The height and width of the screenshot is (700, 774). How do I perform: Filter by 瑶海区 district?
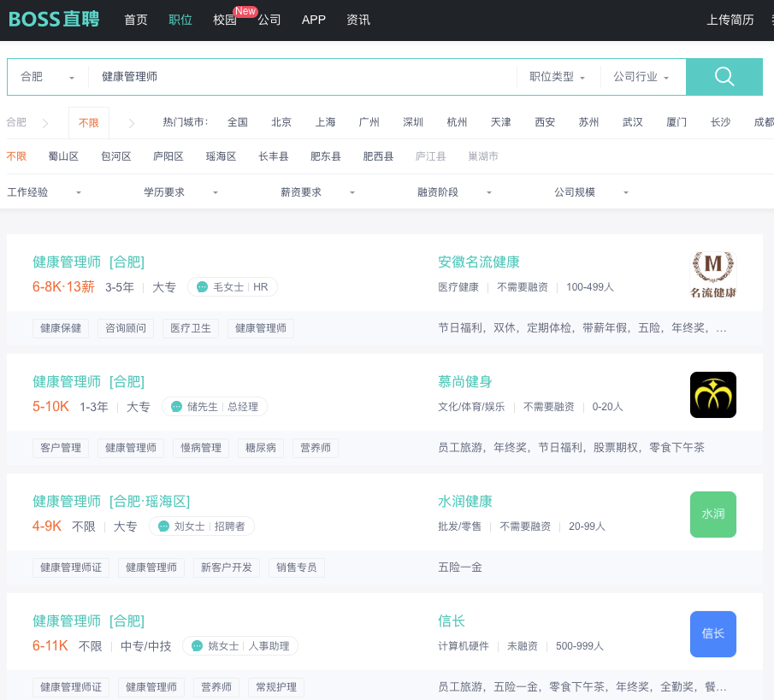(x=222, y=156)
